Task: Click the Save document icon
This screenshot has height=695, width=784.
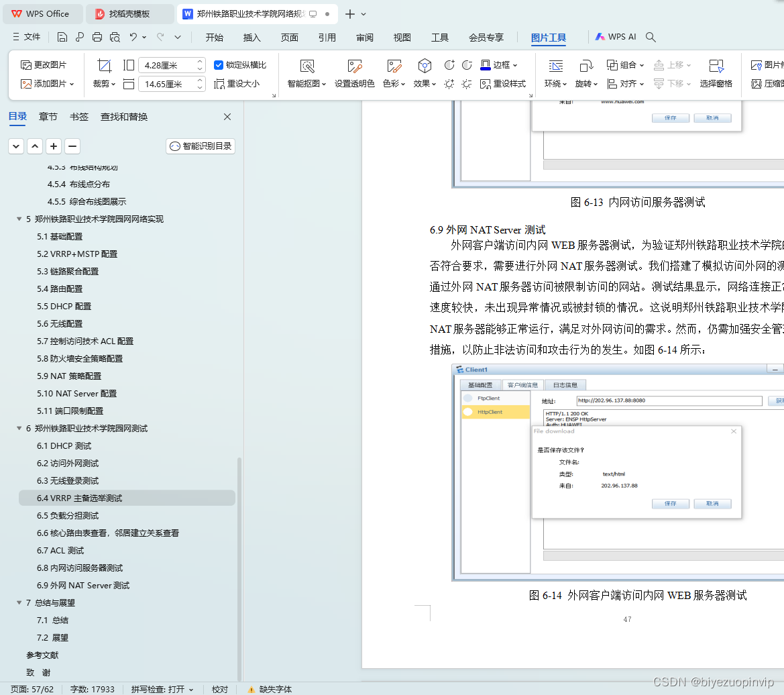Action: (x=62, y=37)
